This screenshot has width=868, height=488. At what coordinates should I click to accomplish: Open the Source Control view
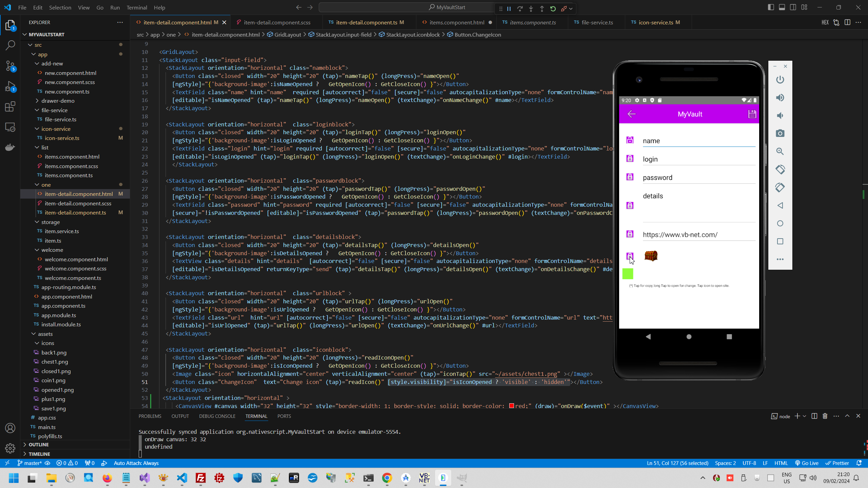pos(10,66)
